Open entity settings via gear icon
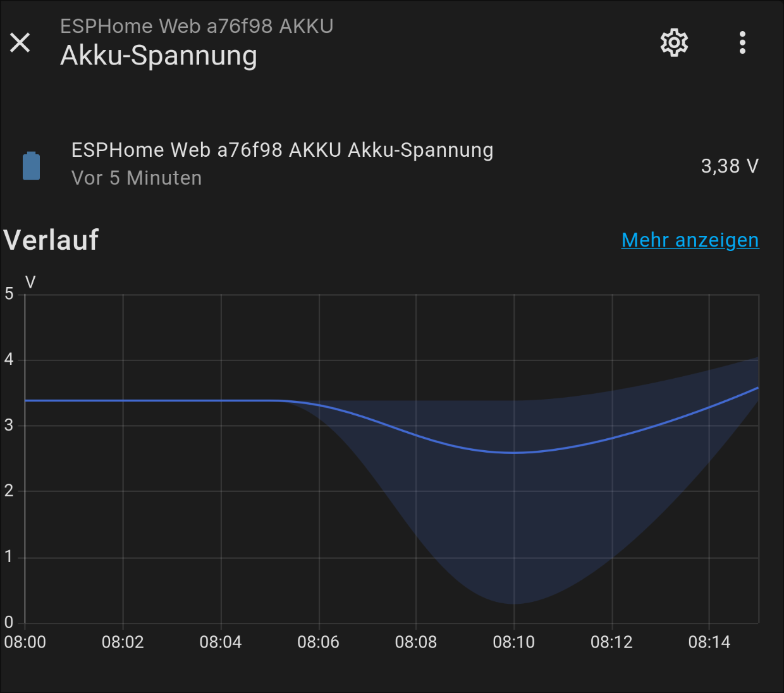Viewport: 784px width, 693px height. tap(674, 43)
